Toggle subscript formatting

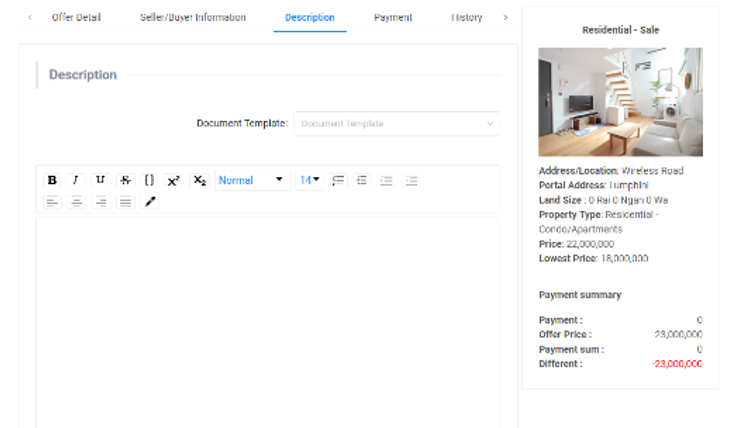point(199,180)
